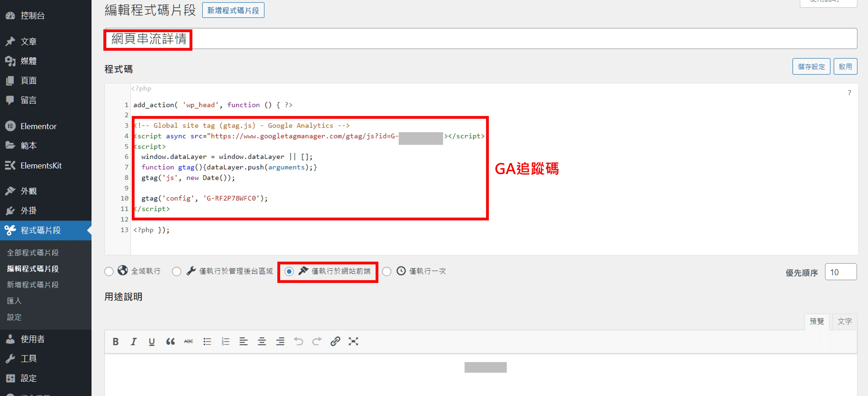868x396 pixels.
Task: Click the 優先順序 priority number field
Action: tap(840, 272)
